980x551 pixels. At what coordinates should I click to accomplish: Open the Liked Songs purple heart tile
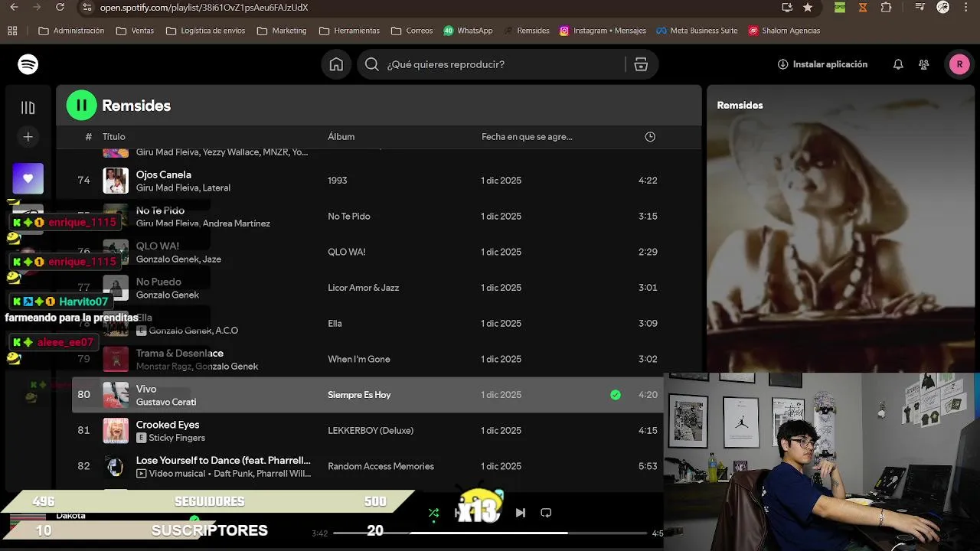tap(28, 178)
